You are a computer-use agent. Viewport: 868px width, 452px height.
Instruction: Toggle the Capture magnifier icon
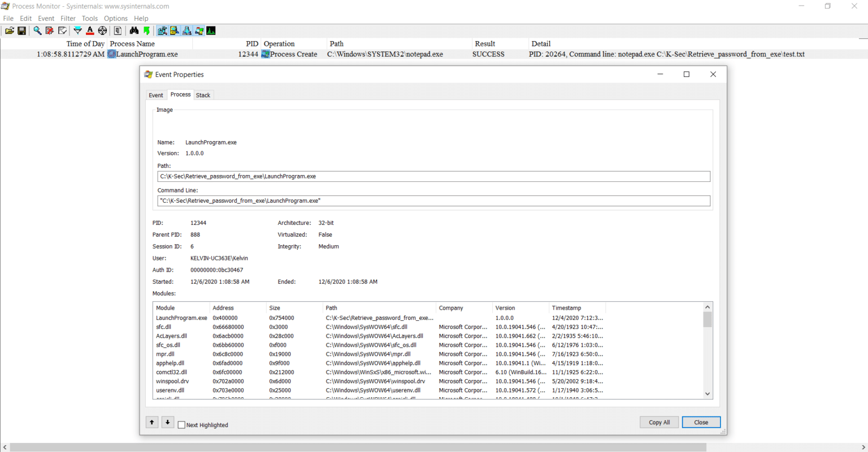click(37, 31)
